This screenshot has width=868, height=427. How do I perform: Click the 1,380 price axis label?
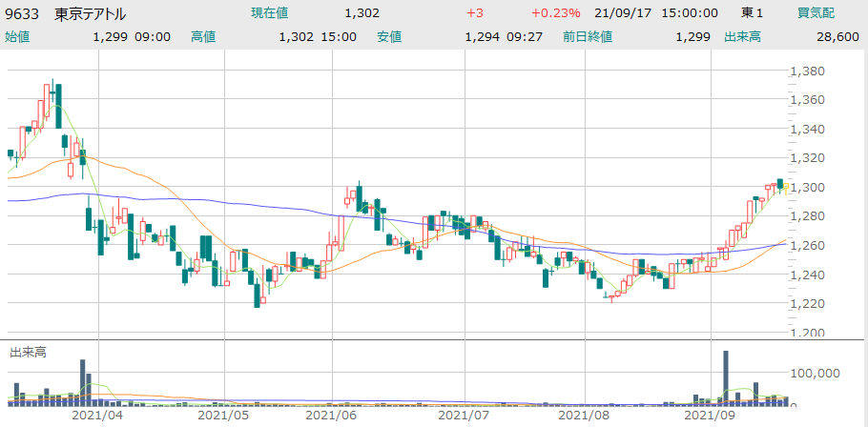click(x=813, y=71)
